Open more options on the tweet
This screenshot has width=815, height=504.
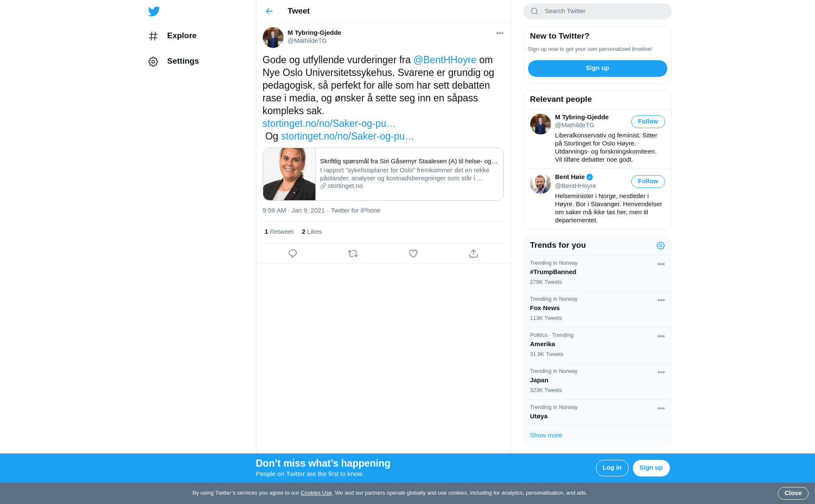point(500,33)
